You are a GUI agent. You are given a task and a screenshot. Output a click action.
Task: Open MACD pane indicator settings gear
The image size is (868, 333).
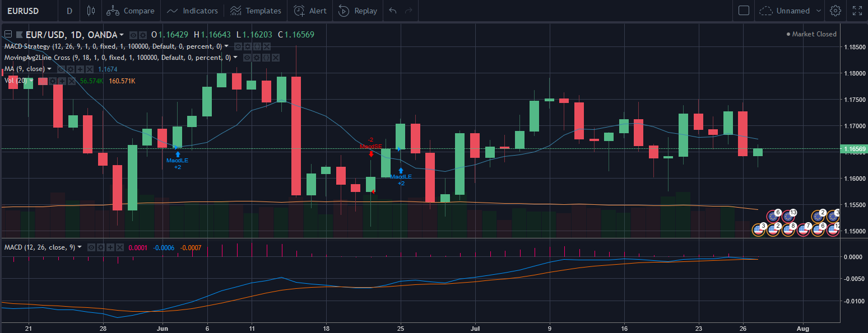101,247
